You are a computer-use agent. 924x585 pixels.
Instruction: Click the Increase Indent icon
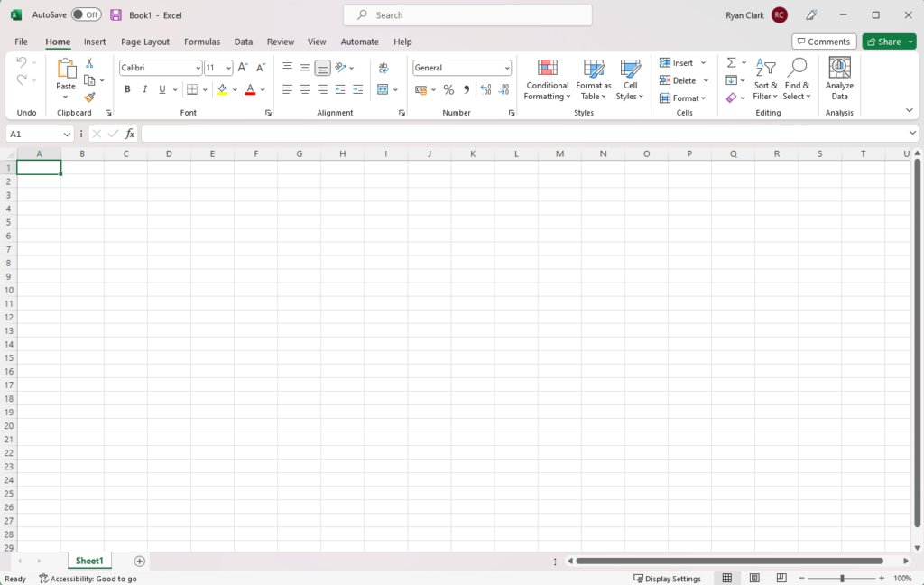coord(357,89)
